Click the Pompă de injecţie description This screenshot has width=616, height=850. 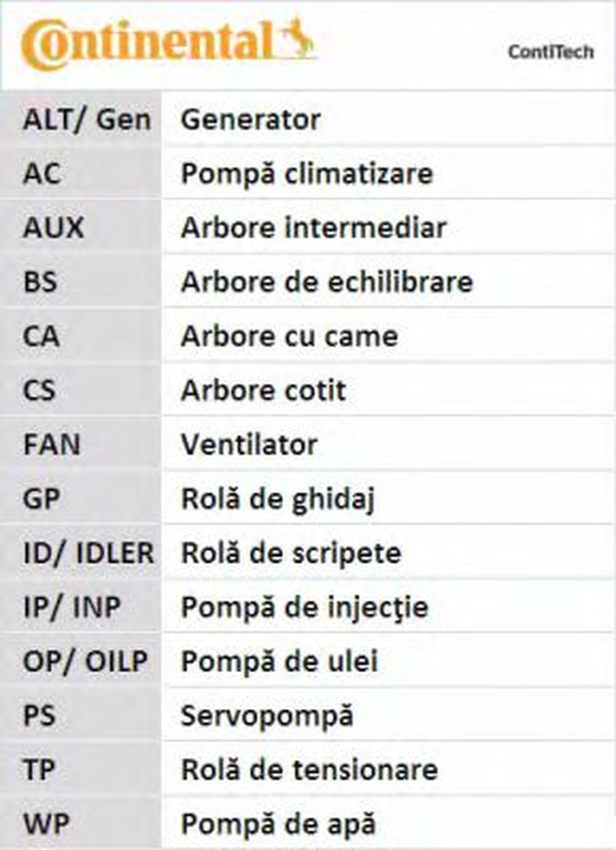[304, 608]
